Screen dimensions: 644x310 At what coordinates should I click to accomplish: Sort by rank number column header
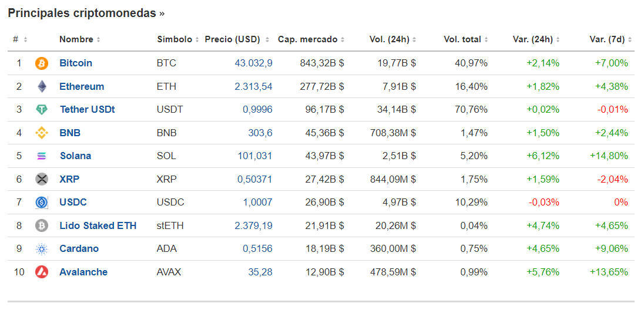pyautogui.click(x=19, y=40)
